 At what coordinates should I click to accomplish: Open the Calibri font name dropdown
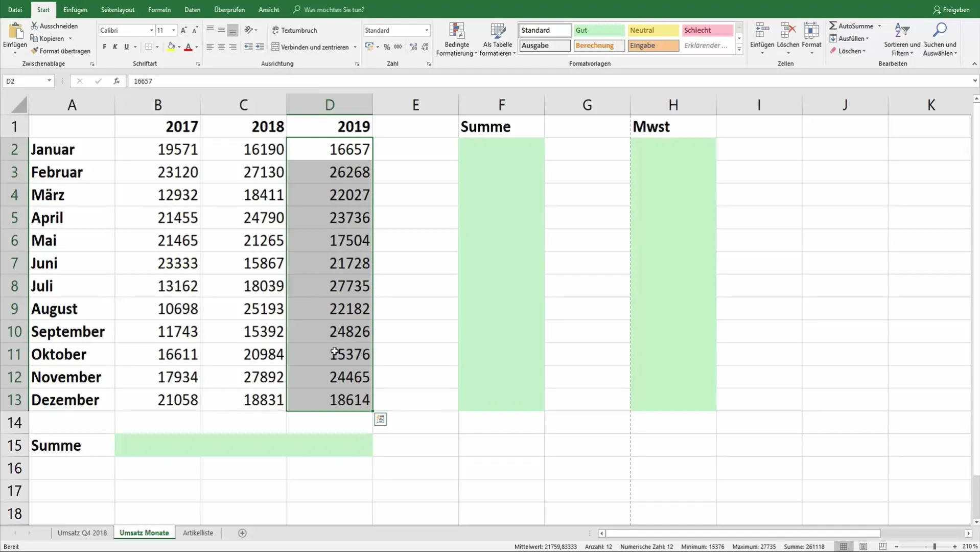151,30
